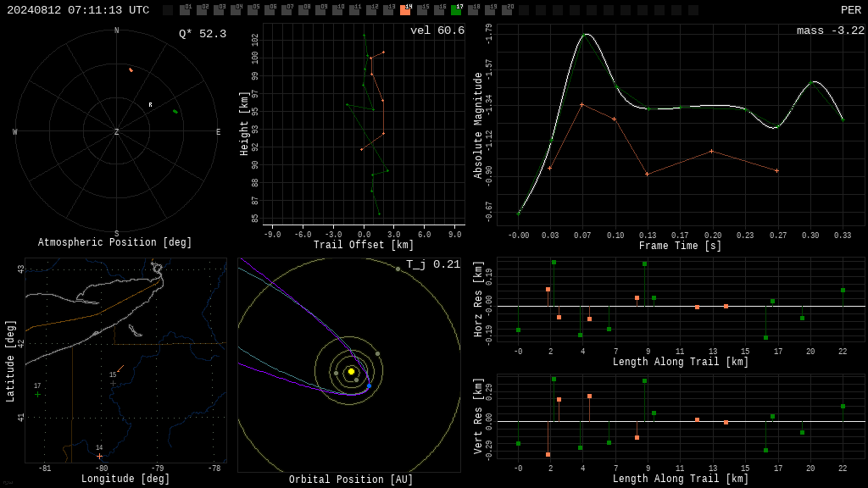The image size is (868, 488).
Task: Select the orange station 14 indicator box
Action: pos(406,10)
